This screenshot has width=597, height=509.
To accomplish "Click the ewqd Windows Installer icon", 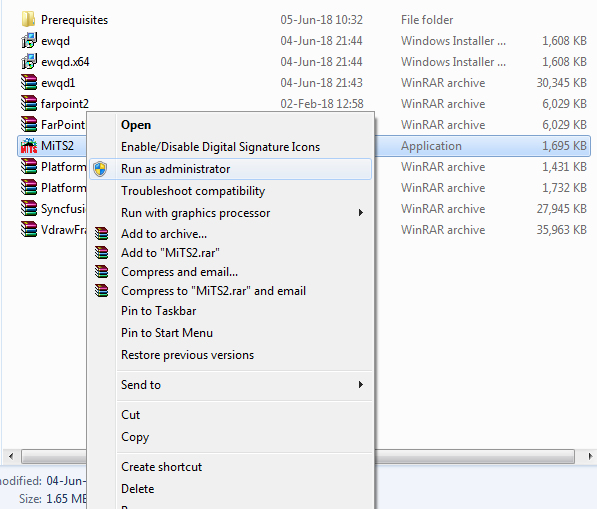I will pyautogui.click(x=29, y=40).
